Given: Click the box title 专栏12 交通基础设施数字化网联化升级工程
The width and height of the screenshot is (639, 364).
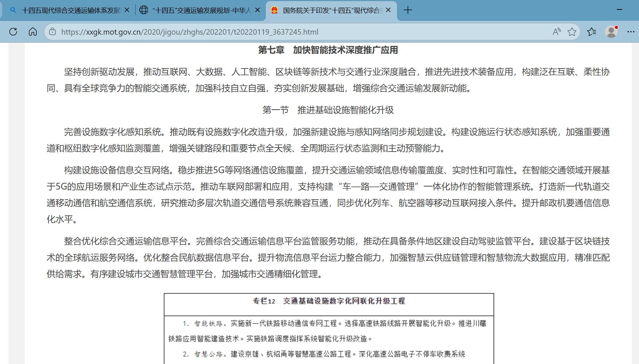Looking at the screenshot, I should click(329, 301).
